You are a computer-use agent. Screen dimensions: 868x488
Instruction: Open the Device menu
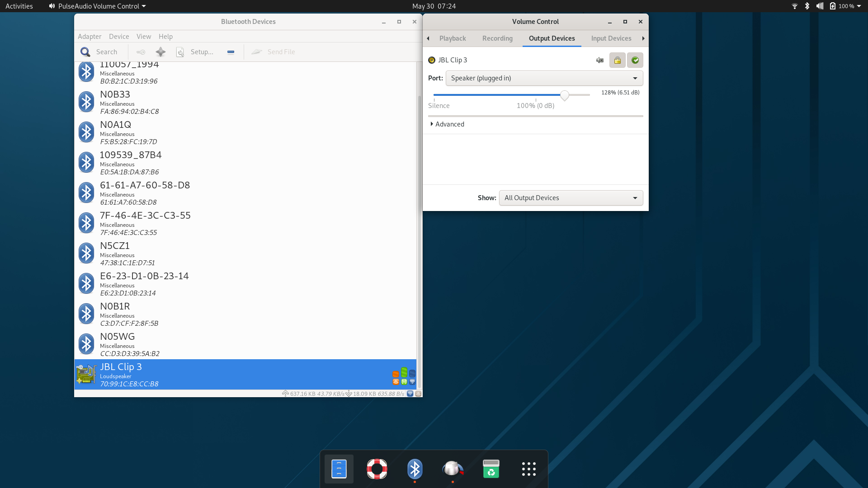click(x=119, y=37)
